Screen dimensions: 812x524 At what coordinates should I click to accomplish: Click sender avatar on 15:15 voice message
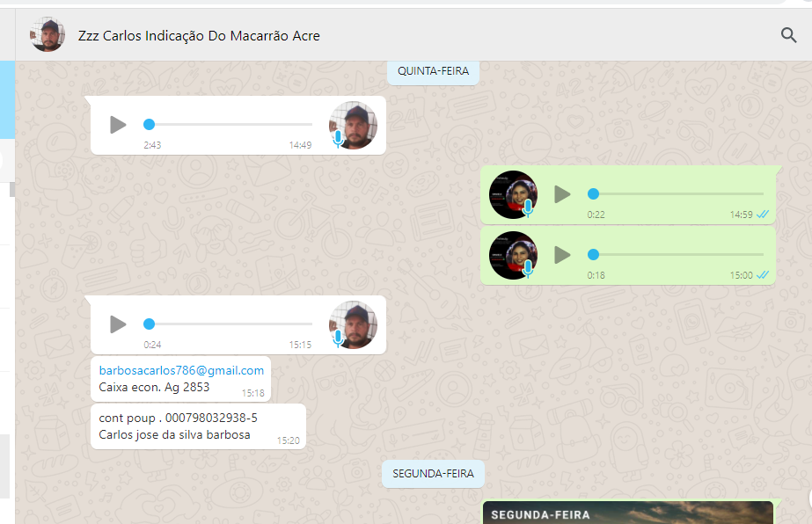353,324
